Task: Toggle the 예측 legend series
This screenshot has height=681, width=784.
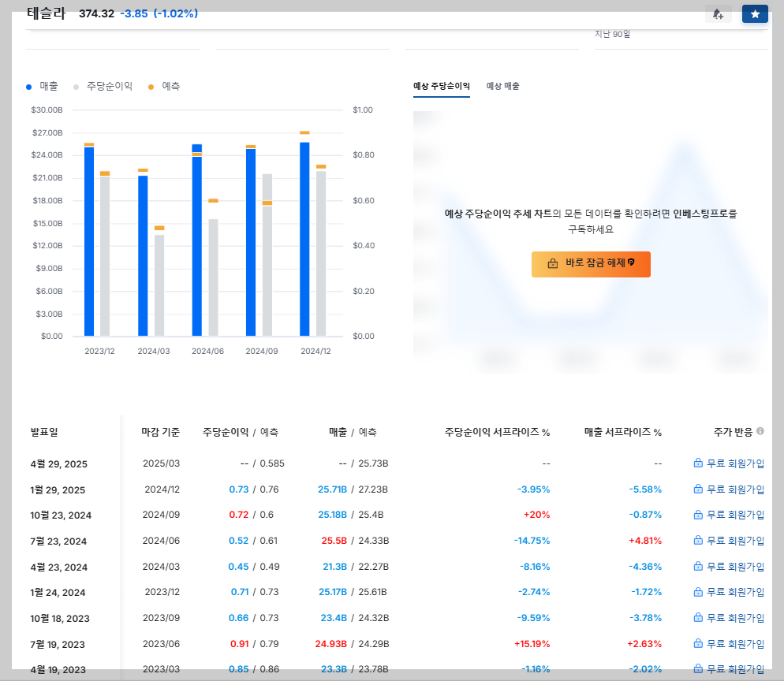Action: pos(164,87)
